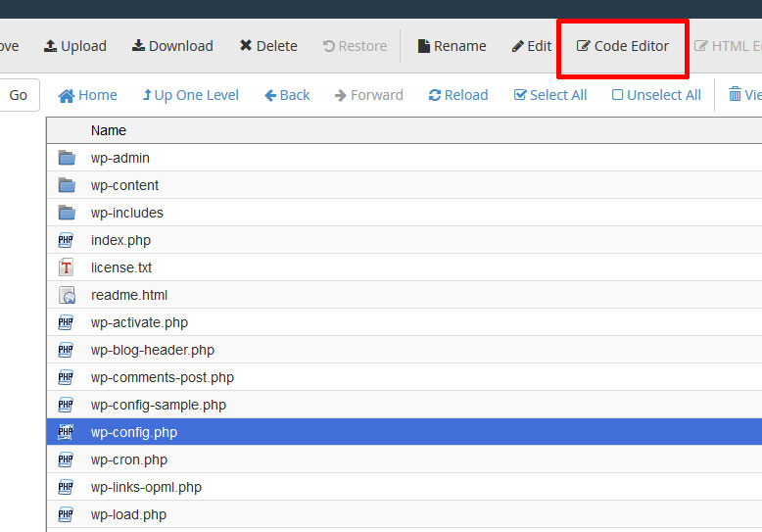The height and width of the screenshot is (532, 762).
Task: Click the wp-links-opml.php file icon
Action: (x=66, y=487)
